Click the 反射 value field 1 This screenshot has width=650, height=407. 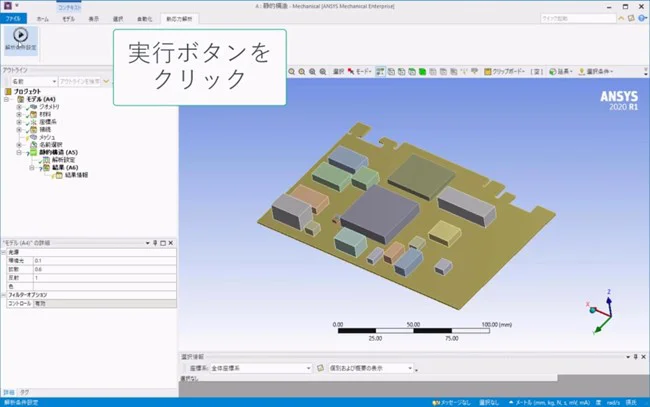(x=104, y=278)
